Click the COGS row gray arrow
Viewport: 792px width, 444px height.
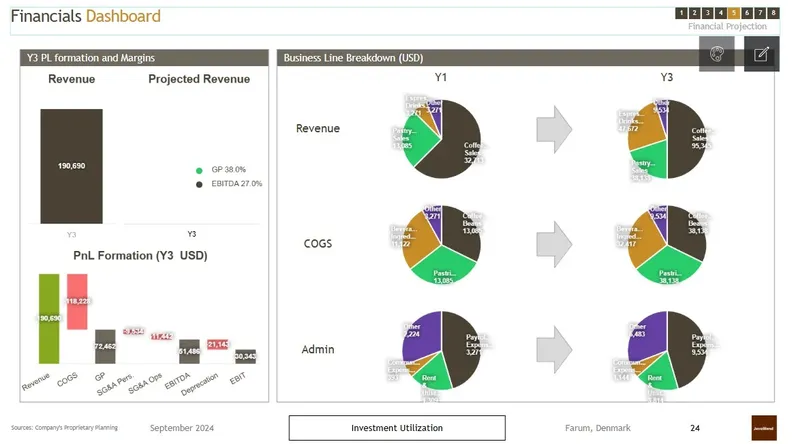[x=554, y=244]
